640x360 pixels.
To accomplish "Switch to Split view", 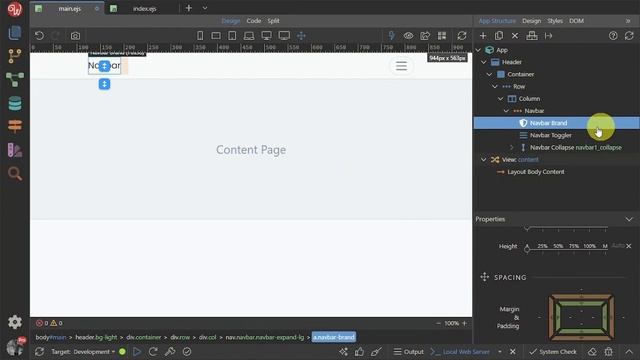I will [273, 21].
